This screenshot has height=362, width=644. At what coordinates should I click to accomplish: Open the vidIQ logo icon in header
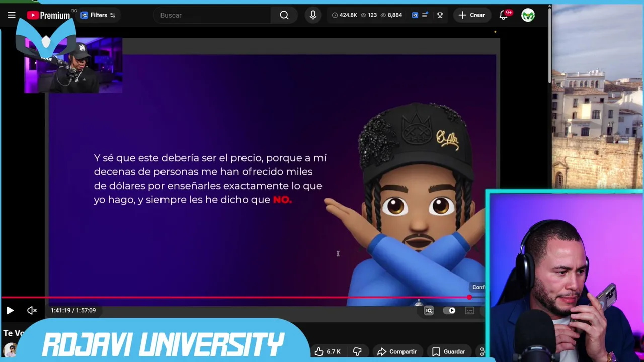coord(415,15)
